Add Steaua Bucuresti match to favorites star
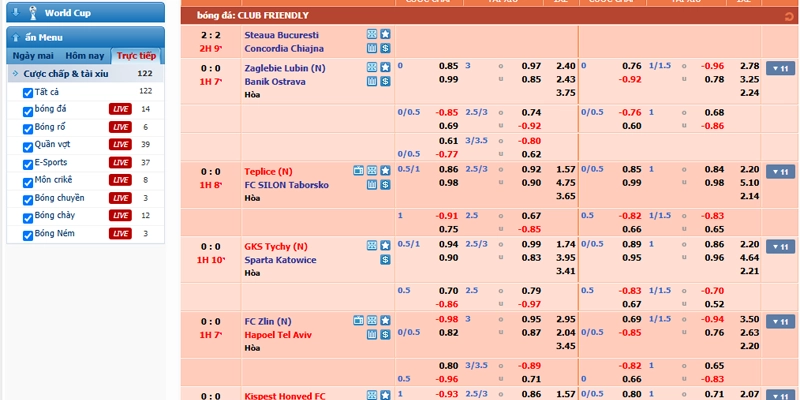This screenshot has width=800, height=400. [x=385, y=34]
